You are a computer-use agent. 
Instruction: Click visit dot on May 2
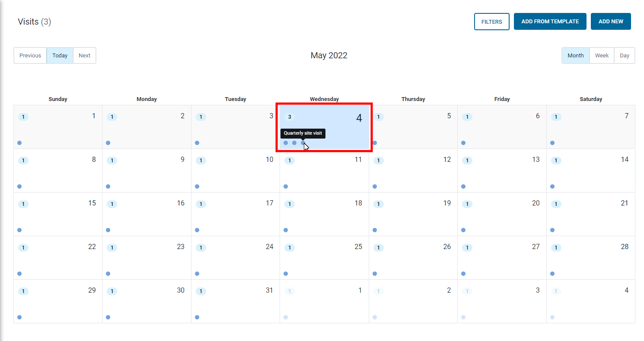coord(108,143)
